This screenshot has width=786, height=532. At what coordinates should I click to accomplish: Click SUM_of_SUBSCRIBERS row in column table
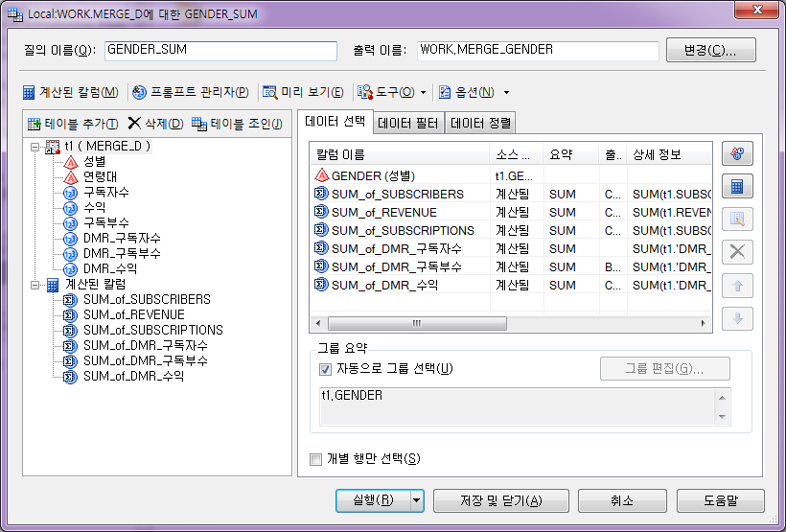511,194
